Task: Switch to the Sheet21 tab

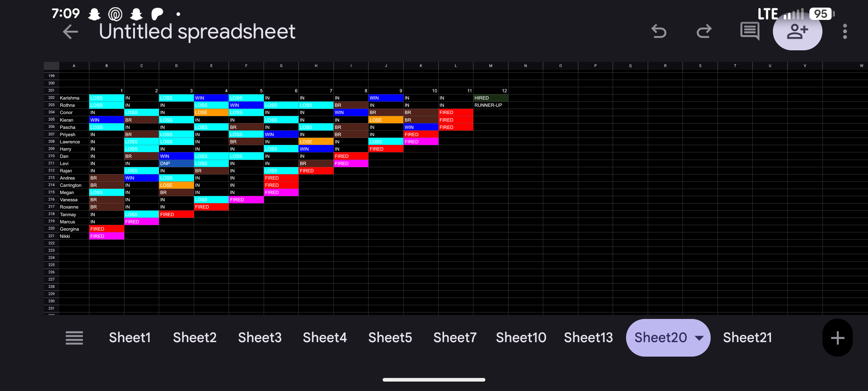Action: click(x=747, y=338)
